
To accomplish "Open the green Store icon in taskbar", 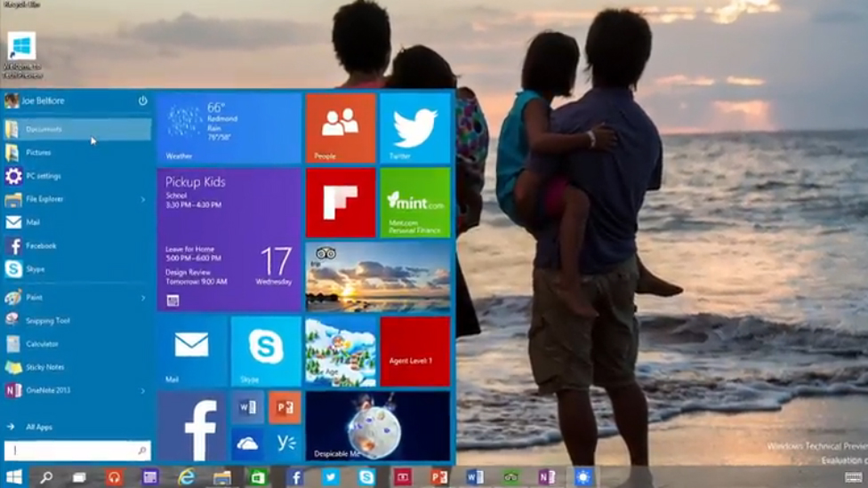I will (258, 477).
